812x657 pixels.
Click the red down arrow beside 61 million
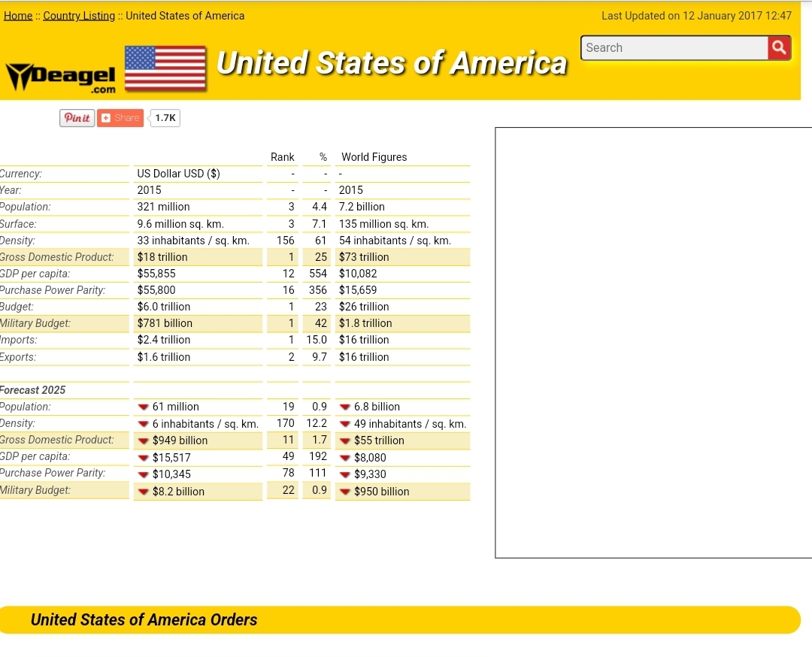(144, 407)
